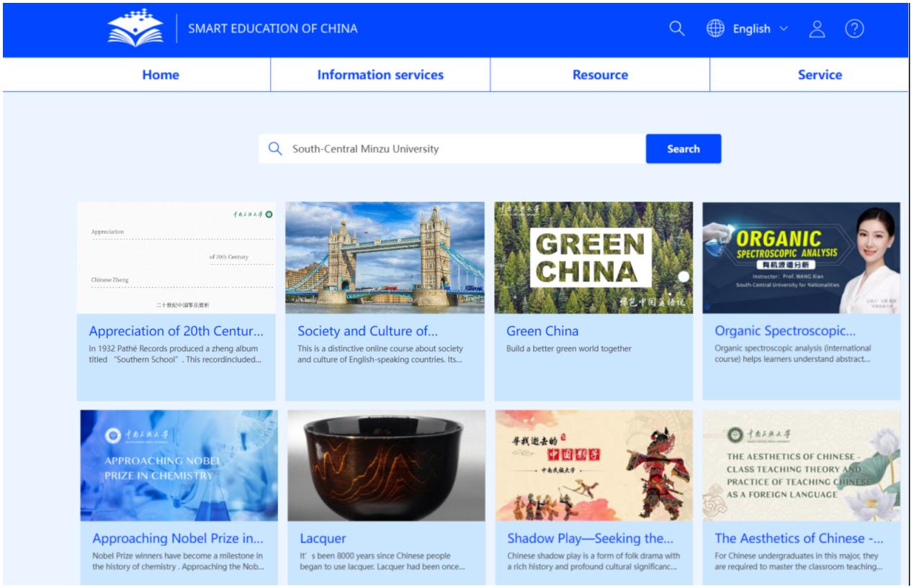The image size is (914, 588).
Task: Go to the Home tab
Action: tap(161, 75)
